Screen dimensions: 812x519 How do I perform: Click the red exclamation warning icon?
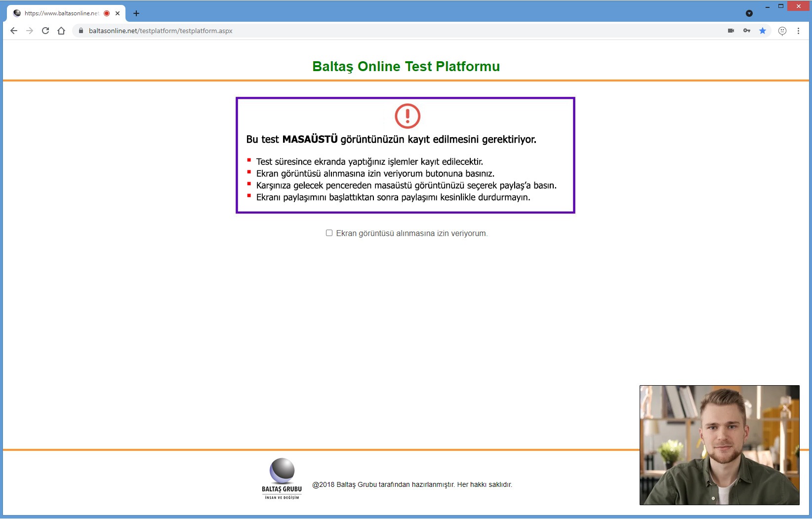407,116
